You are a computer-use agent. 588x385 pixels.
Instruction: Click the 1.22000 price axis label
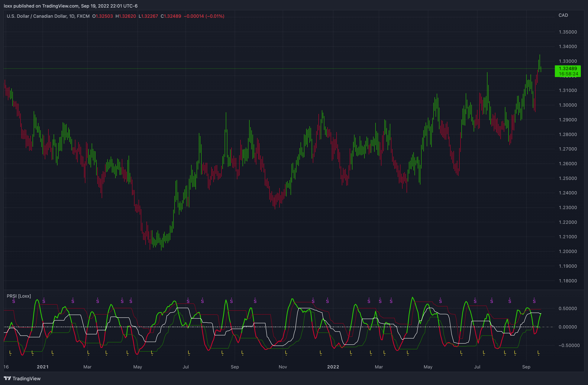[x=568, y=222]
